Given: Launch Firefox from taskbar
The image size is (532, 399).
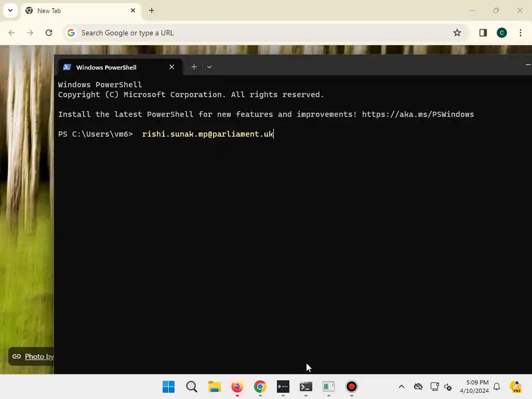Looking at the screenshot, I should click(237, 387).
